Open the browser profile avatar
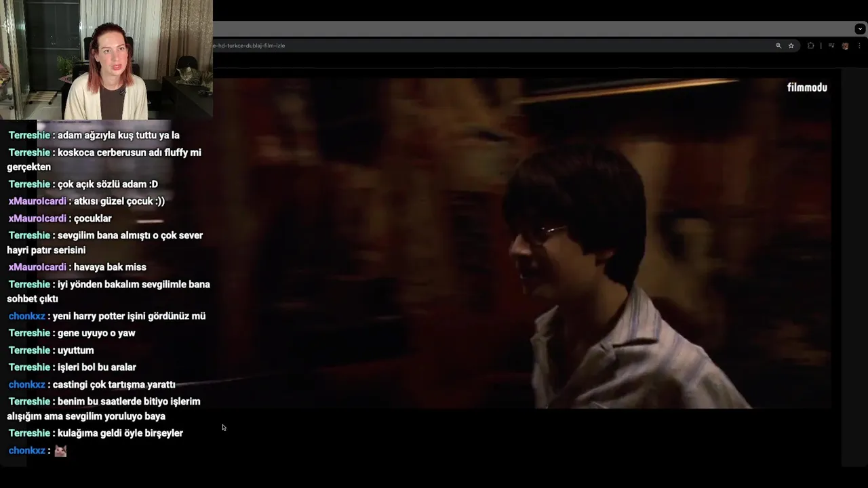Image resolution: width=868 pixels, height=488 pixels. pos(845,45)
